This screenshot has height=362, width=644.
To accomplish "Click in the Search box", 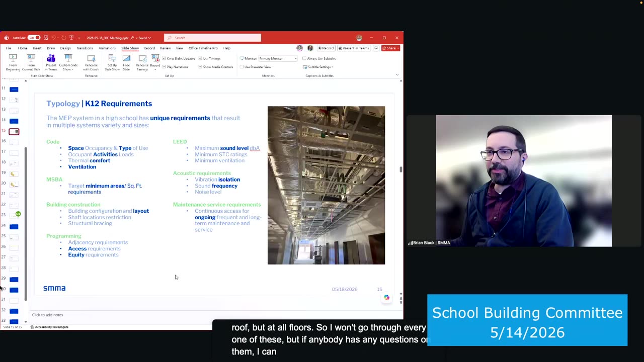I will [x=212, y=38].
